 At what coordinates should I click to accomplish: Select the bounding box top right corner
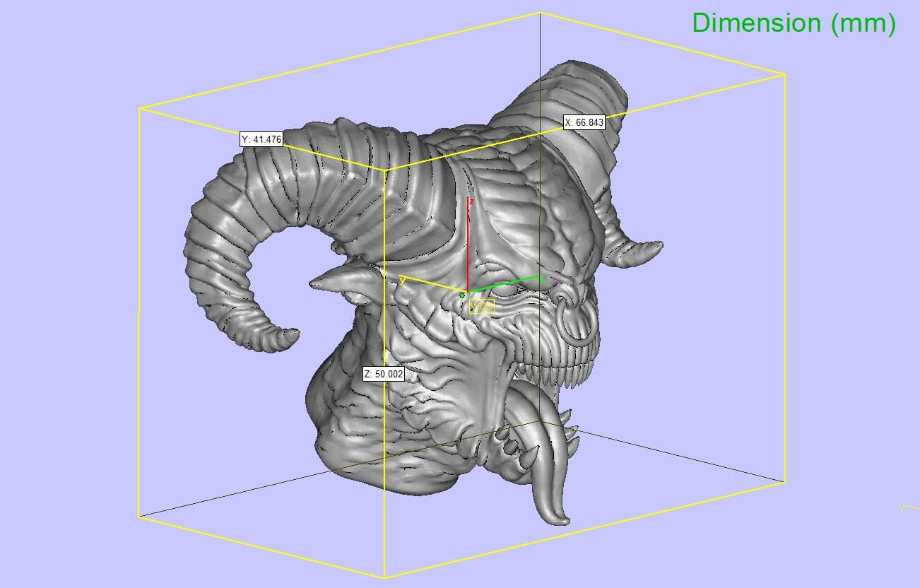785,73
